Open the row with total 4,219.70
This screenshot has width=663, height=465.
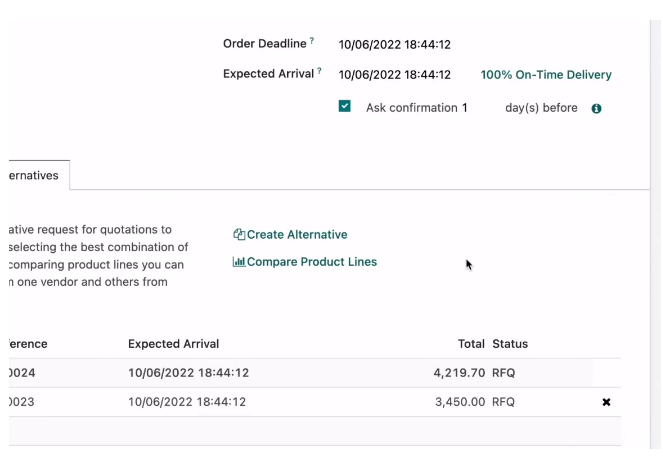click(300, 373)
